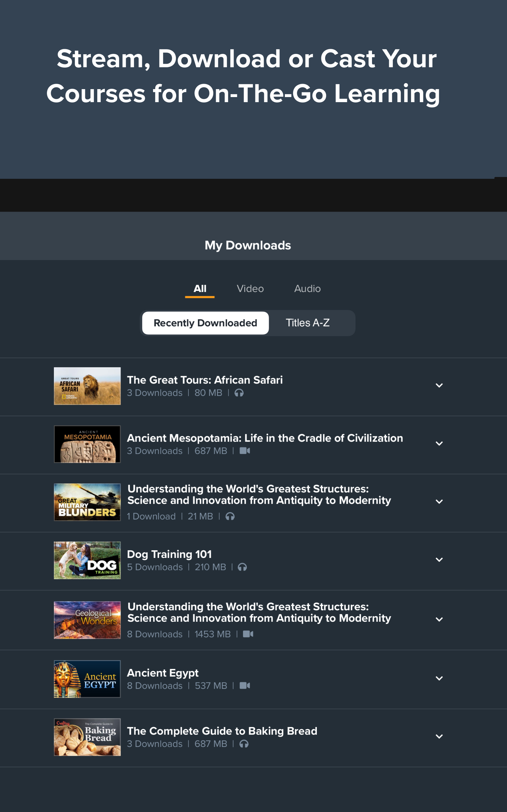This screenshot has height=812, width=507.
Task: Open the Ancient Egypt course title
Action: tap(163, 673)
